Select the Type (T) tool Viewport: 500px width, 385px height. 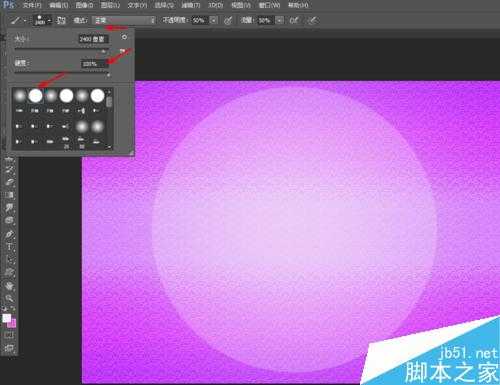(10, 247)
